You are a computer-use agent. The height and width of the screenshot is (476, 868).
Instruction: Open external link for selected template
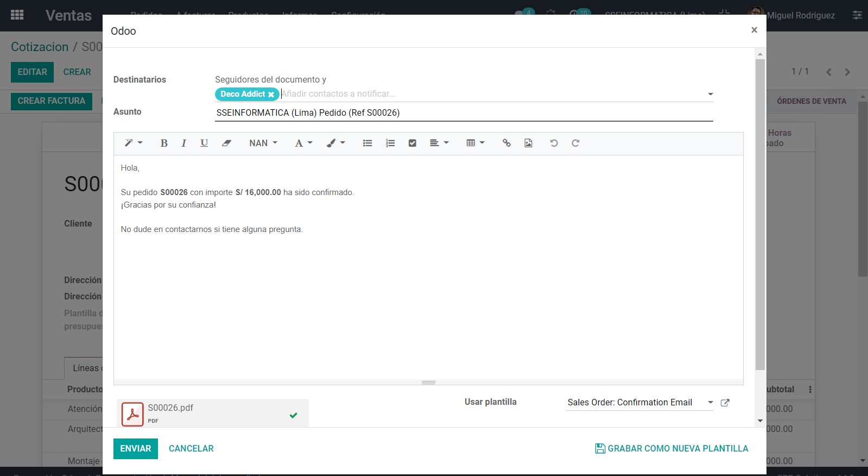[x=725, y=403]
